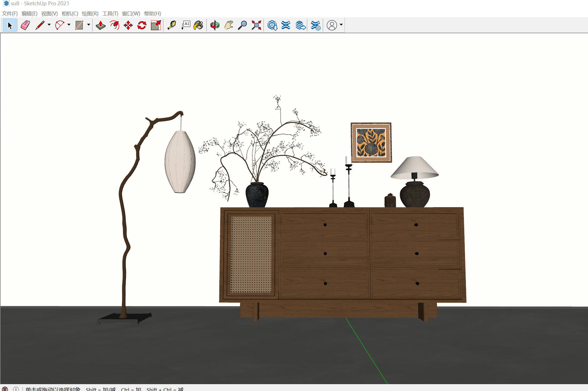Click the Zoom Extents tool
588x391 pixels.
click(256, 25)
